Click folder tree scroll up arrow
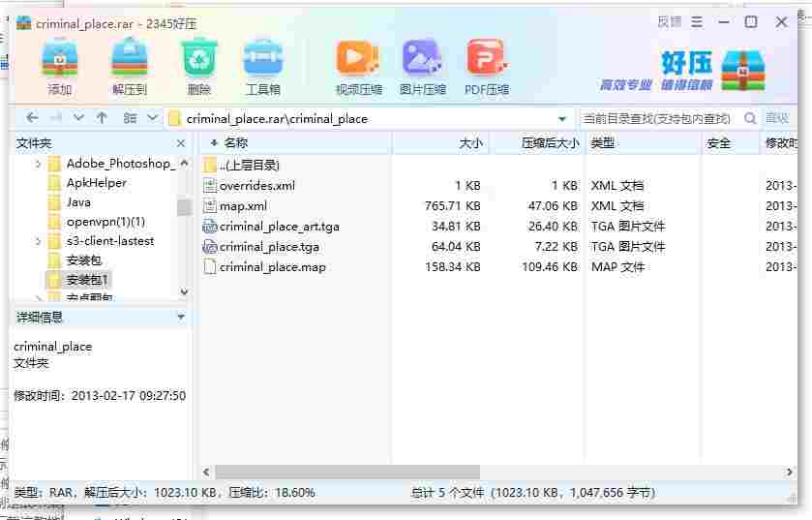 [x=184, y=163]
